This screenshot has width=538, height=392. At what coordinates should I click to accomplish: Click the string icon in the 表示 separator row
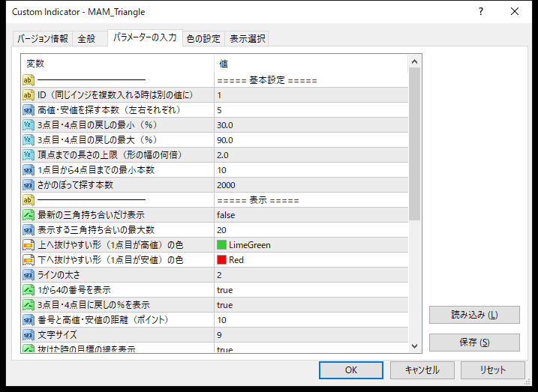(x=29, y=200)
